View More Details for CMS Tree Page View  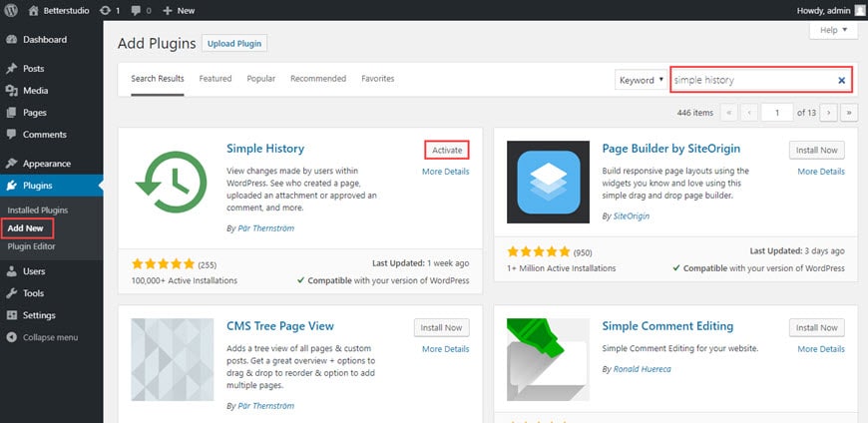click(446, 349)
